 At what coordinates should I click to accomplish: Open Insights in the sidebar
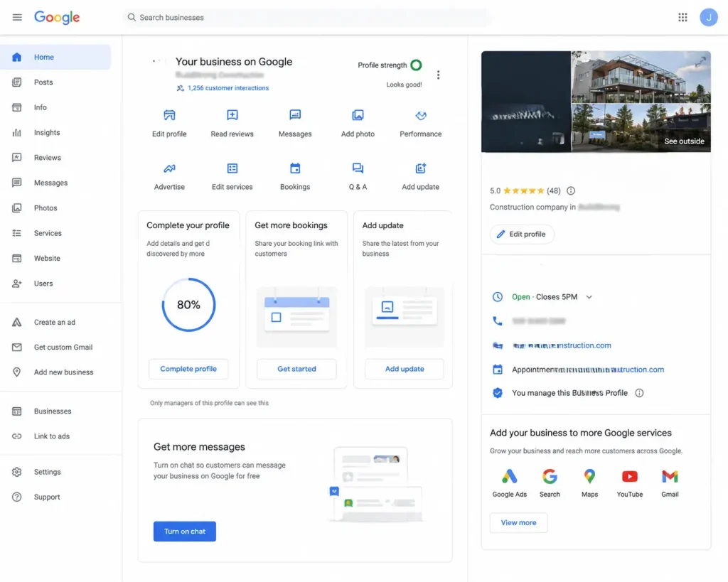pyautogui.click(x=55, y=133)
